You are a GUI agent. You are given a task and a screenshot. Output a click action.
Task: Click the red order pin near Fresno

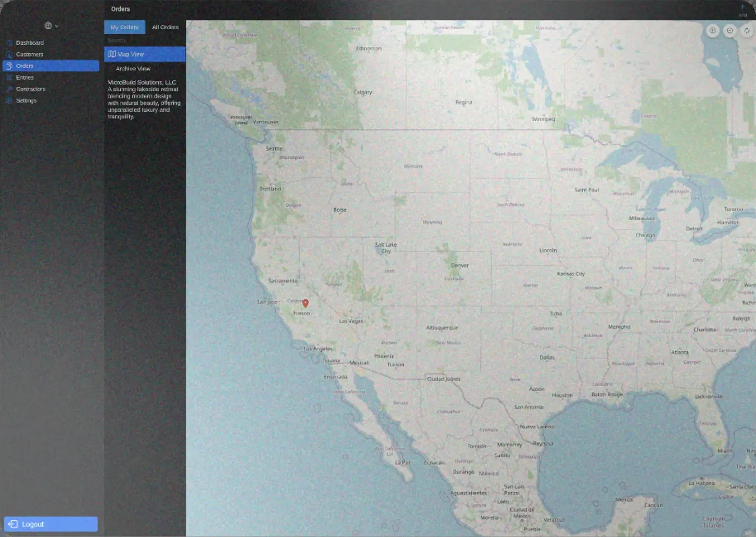point(305,303)
